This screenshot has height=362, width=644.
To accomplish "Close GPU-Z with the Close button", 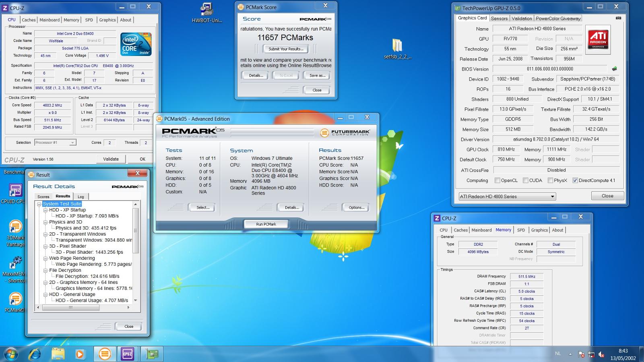I will tap(607, 196).
